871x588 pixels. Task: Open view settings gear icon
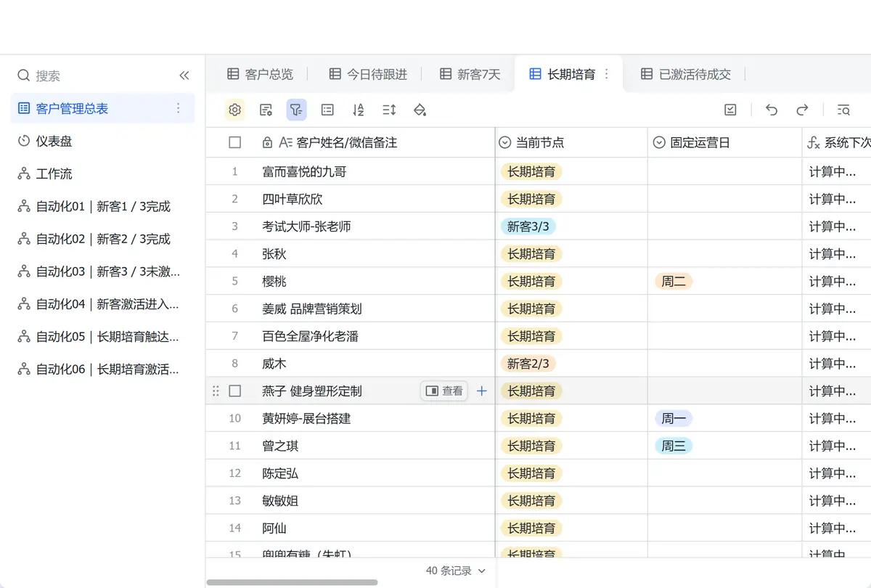[x=234, y=110]
